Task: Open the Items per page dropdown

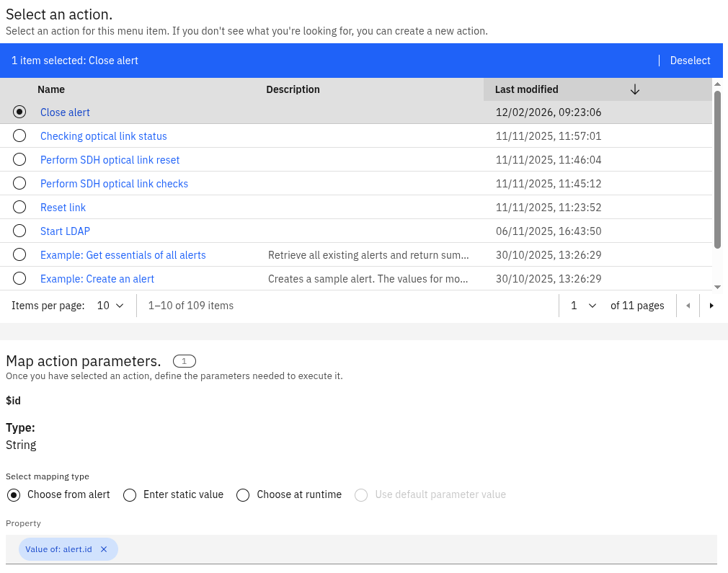Action: click(110, 306)
